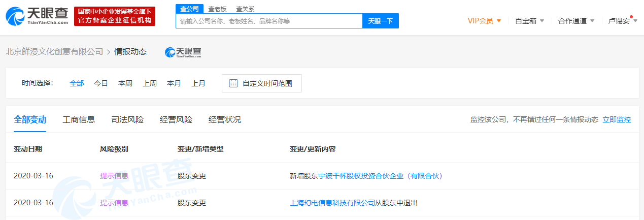Open the 工商信息 tab
This screenshot has width=644, height=220.
pos(79,120)
